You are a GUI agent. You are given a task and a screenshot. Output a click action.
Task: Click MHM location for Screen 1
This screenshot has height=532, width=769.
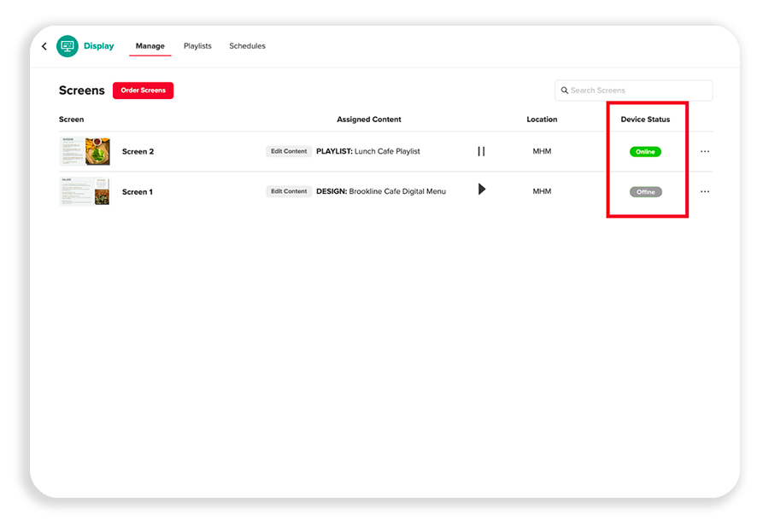click(x=542, y=191)
